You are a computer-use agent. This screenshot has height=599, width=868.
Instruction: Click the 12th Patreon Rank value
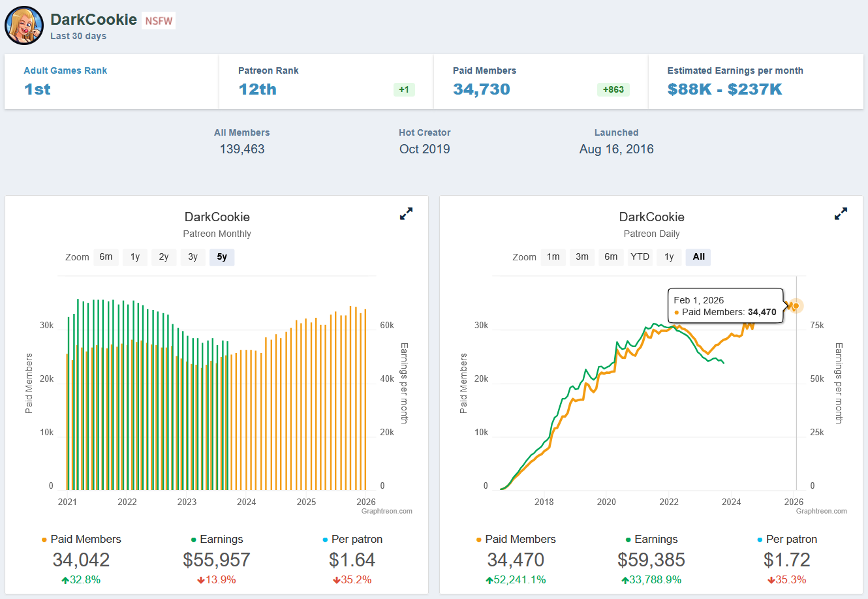[x=257, y=89]
